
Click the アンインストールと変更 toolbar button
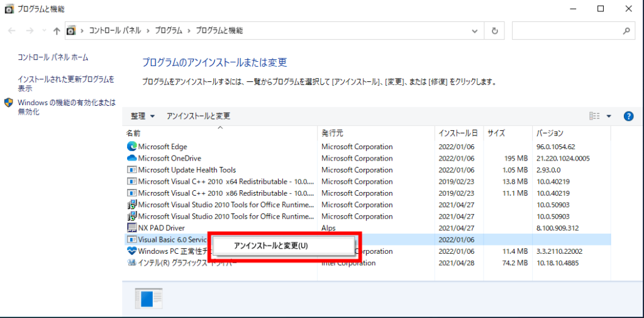[x=198, y=116]
